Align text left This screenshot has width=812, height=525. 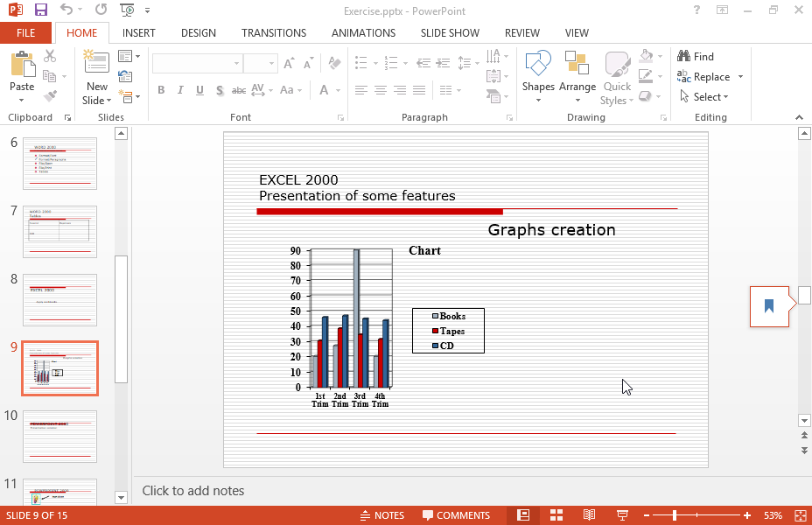click(x=361, y=90)
